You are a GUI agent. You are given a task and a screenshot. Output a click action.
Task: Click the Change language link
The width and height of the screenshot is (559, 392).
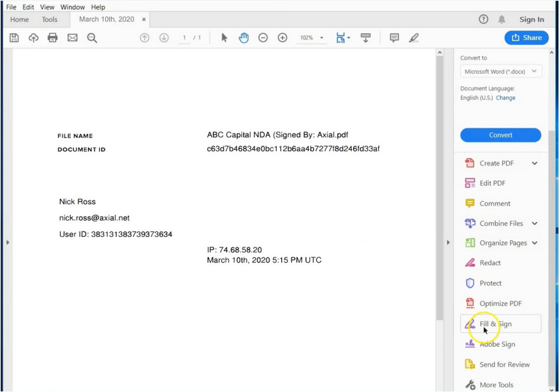coord(505,98)
